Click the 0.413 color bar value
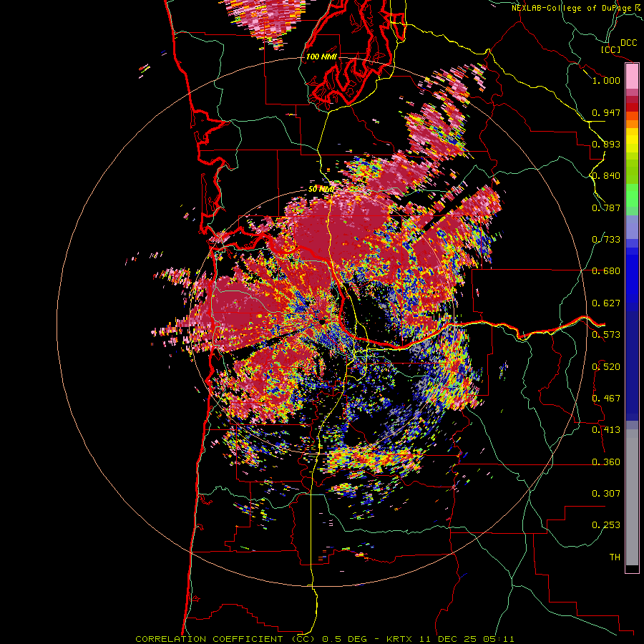 [606, 430]
